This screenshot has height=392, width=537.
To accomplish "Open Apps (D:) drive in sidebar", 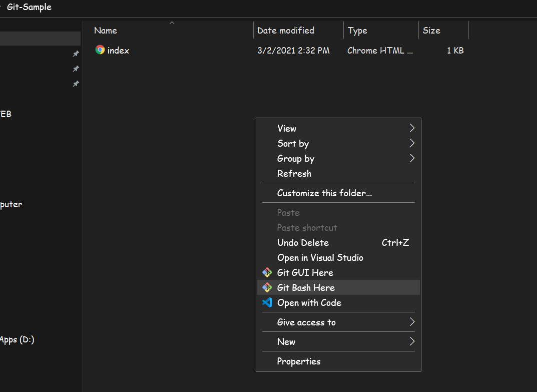I will (17, 339).
